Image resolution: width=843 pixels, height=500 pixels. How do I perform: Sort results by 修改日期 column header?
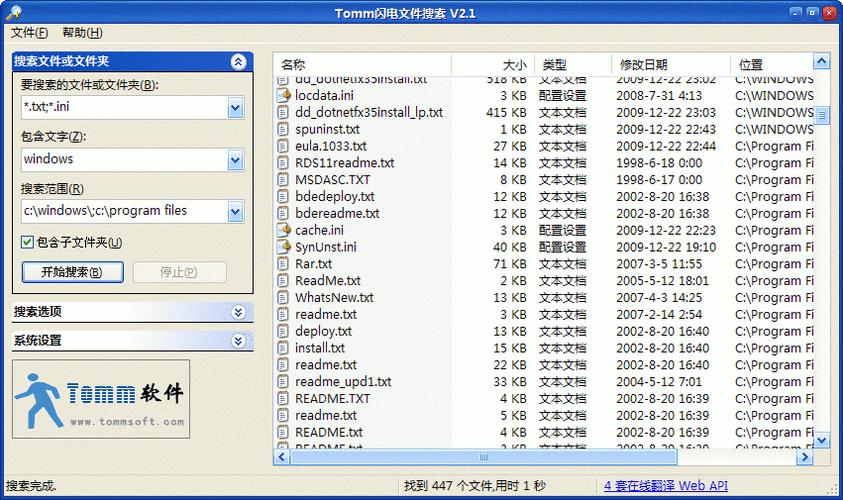click(670, 65)
